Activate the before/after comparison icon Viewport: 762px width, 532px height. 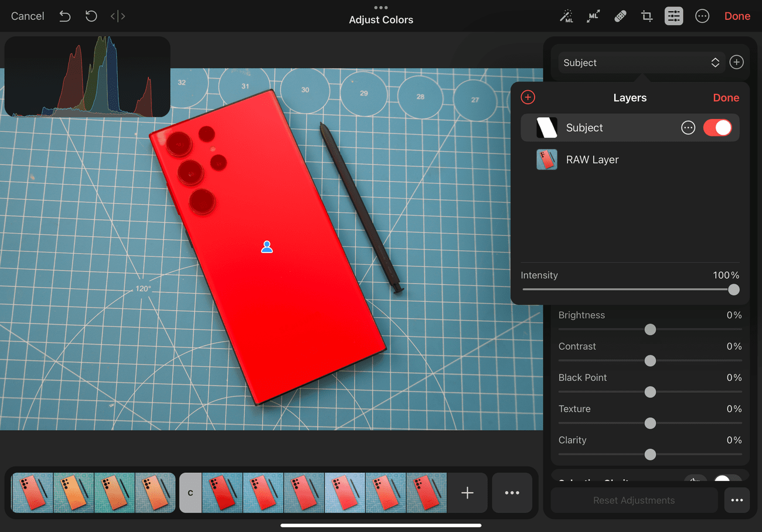pos(117,16)
